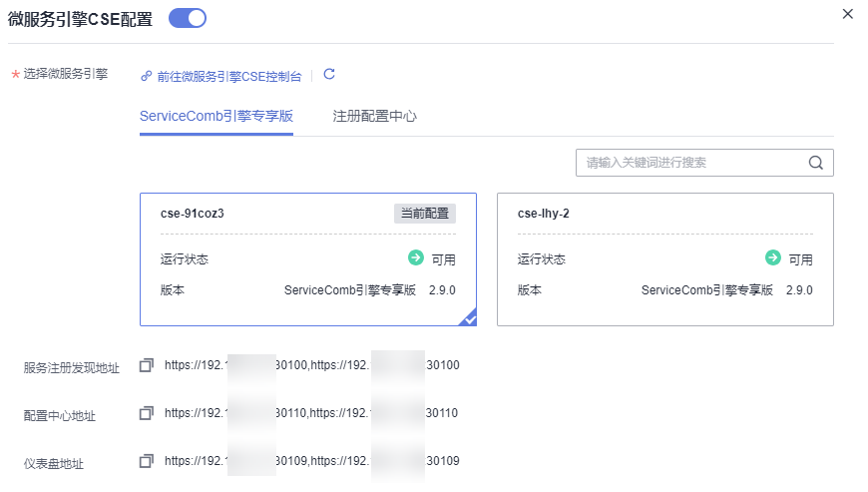Switch to 注册配置中心 tab
The image size is (868, 492).
(374, 116)
